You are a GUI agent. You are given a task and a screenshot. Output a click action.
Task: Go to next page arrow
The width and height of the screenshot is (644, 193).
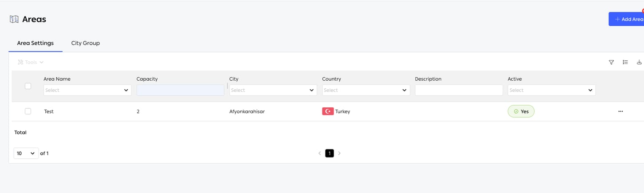[339, 153]
